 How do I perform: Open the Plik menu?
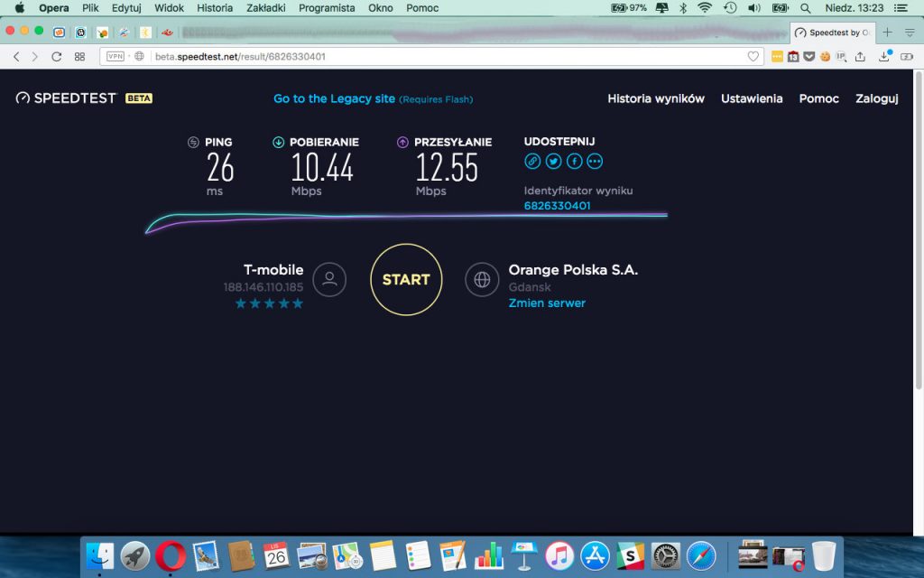90,7
